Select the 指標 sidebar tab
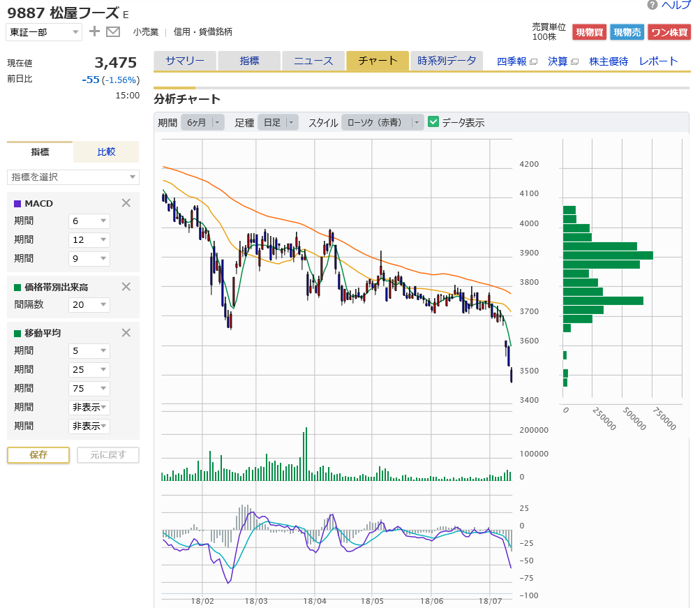This screenshot has width=700, height=608. pos(40,151)
